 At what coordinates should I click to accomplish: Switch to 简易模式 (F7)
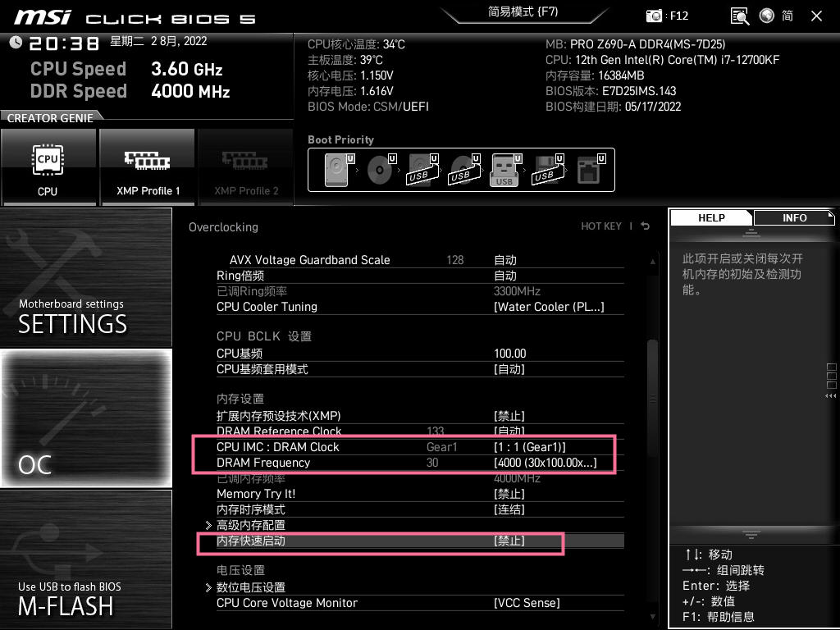tap(522, 12)
